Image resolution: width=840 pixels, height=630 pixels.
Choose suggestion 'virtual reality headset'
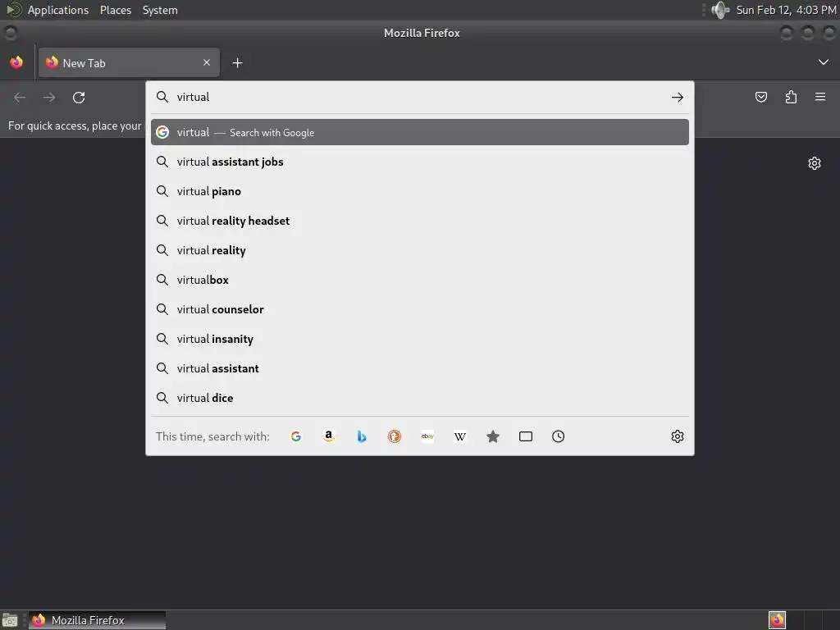click(419, 221)
